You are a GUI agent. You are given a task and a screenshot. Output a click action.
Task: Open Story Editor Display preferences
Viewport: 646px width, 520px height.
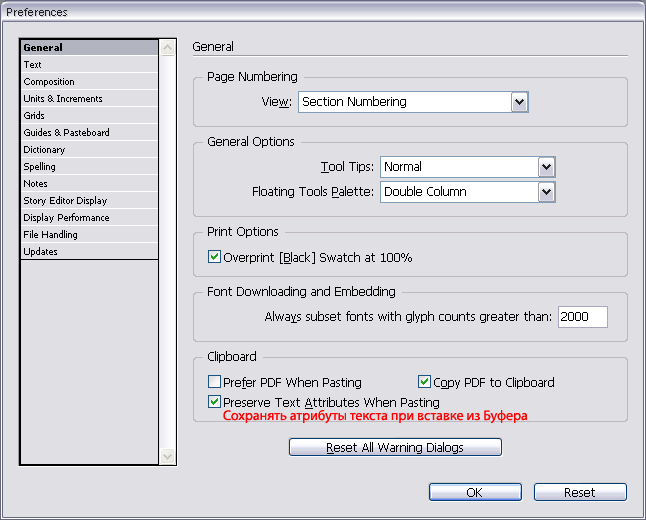tap(89, 201)
